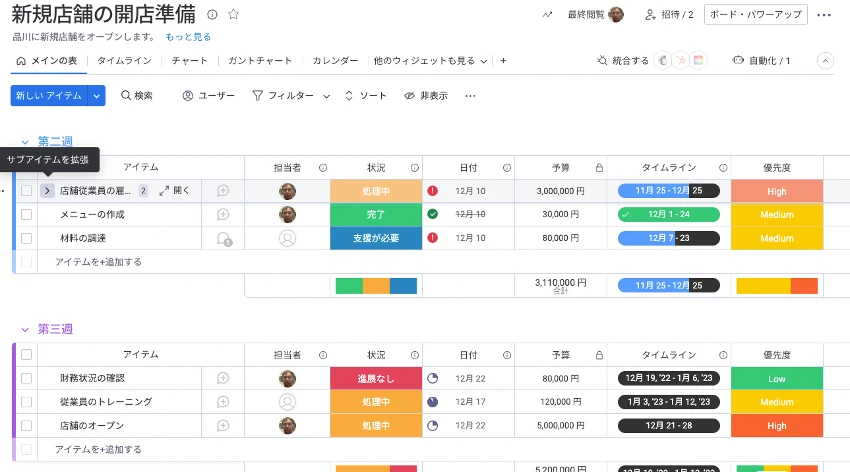Open conversation for 店舗のオープン row

coord(223,426)
